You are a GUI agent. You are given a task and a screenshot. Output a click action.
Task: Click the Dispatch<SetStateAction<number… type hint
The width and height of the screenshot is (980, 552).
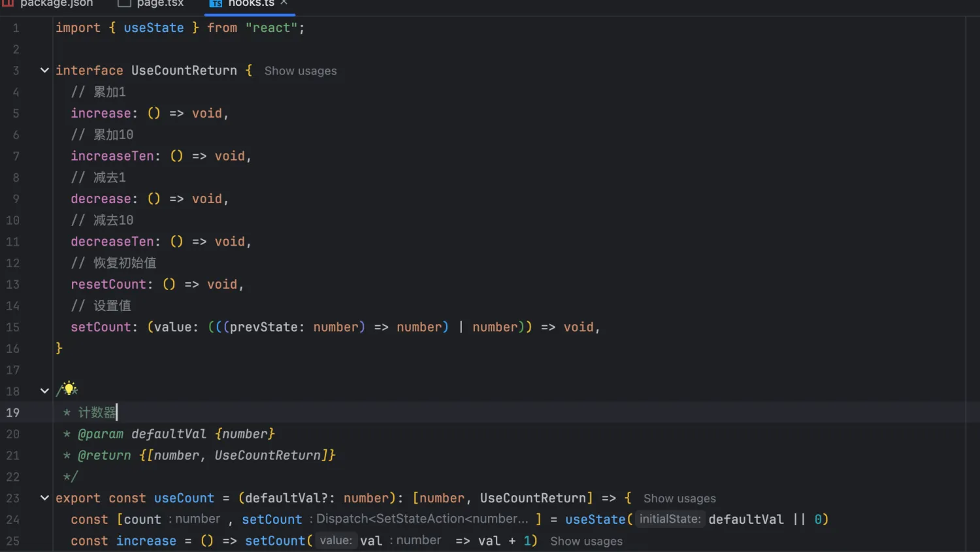coord(422,519)
